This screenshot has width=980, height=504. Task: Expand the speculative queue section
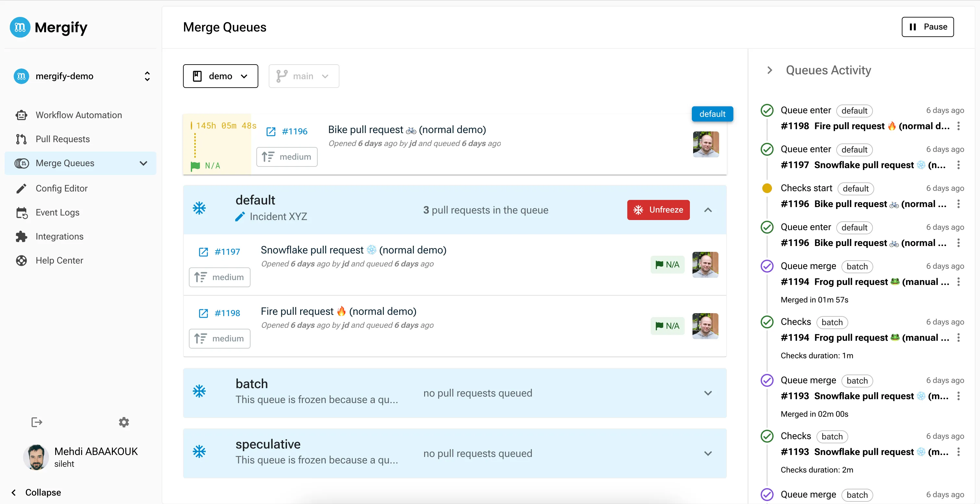tap(708, 453)
